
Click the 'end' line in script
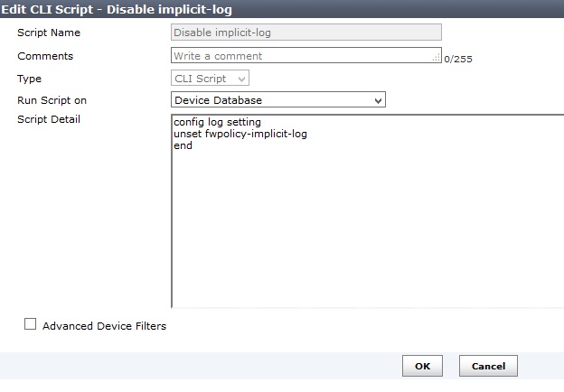(x=183, y=145)
